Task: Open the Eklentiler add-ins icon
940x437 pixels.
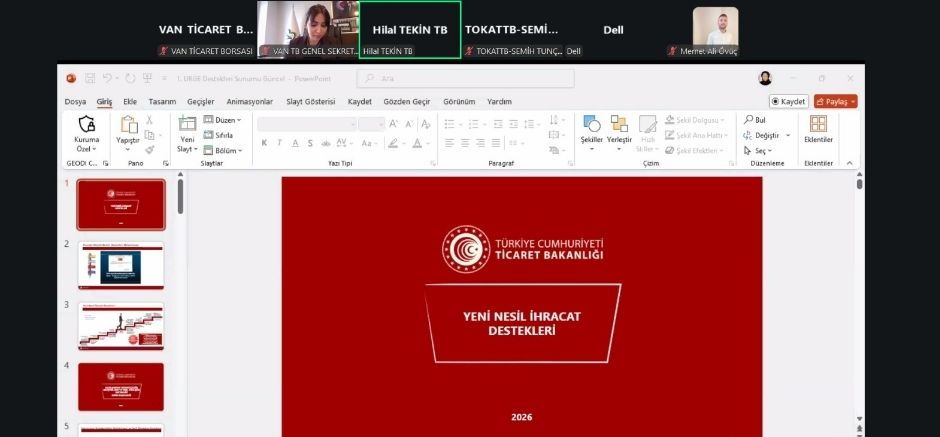Action: (x=818, y=124)
